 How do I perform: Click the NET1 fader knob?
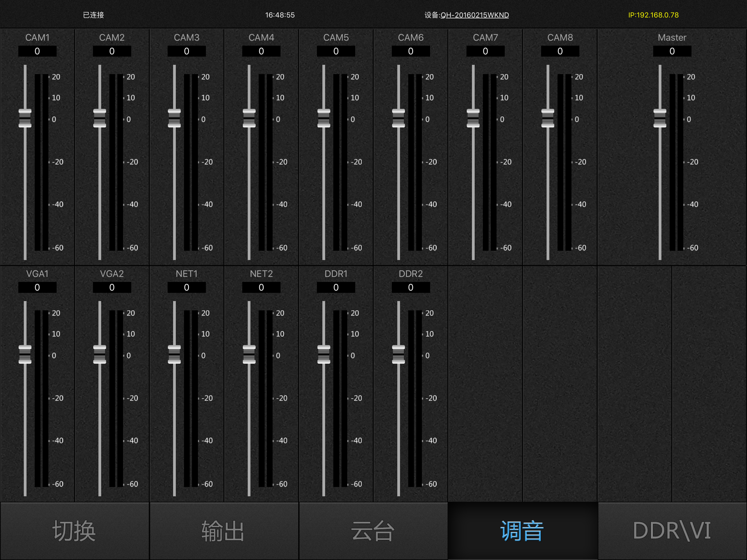pyautogui.click(x=174, y=354)
